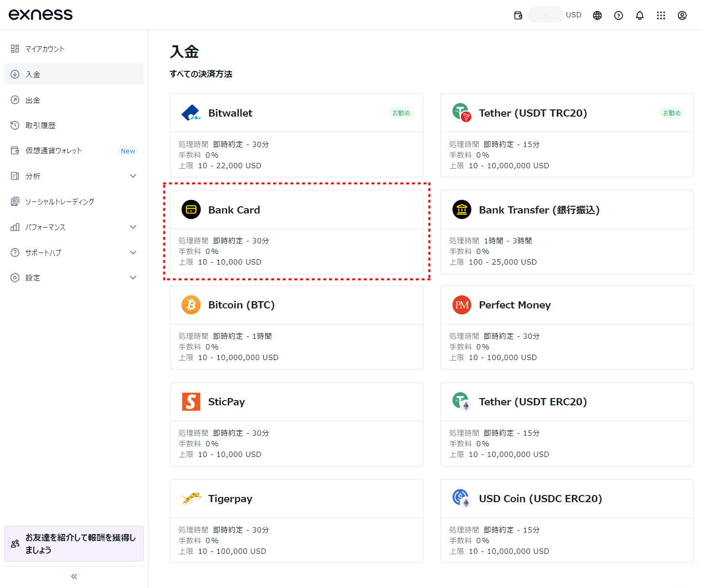Click the Bank Transfer building icon
This screenshot has width=702, height=588.
(x=462, y=210)
